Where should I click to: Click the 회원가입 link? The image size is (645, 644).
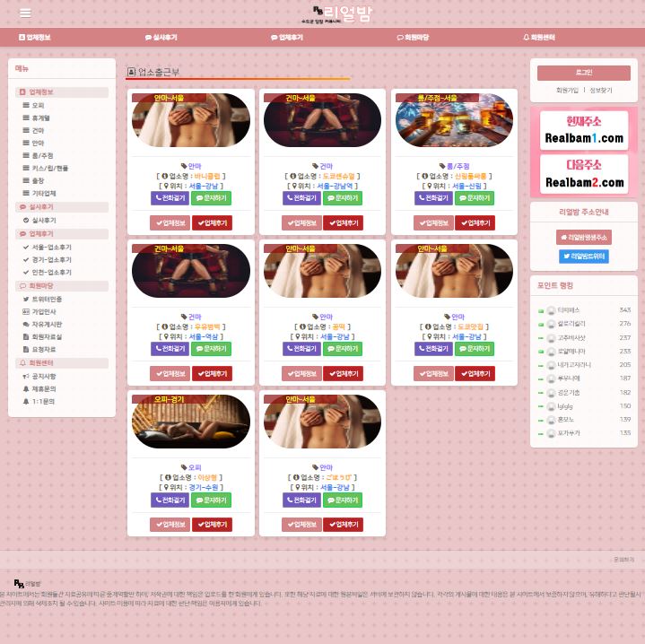pos(567,90)
